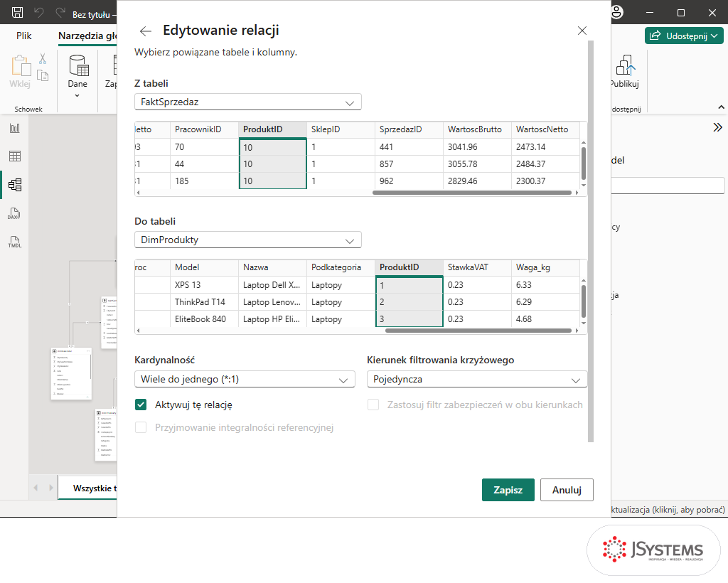Image resolution: width=728 pixels, height=583 pixels.
Task: Toggle Przyjmowanie integralności referencyjnej checkbox
Action: pyautogui.click(x=141, y=427)
